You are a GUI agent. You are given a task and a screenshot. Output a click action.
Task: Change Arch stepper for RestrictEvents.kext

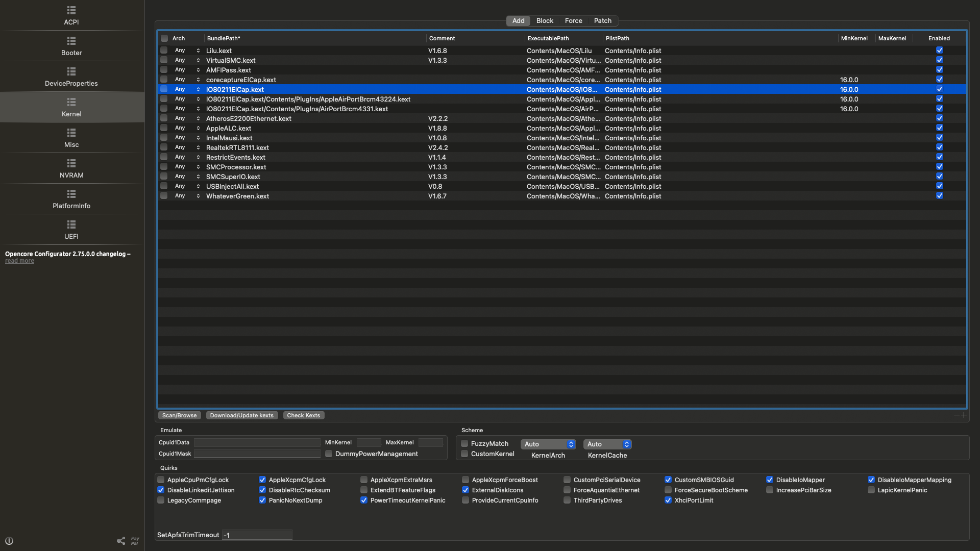pyautogui.click(x=198, y=157)
